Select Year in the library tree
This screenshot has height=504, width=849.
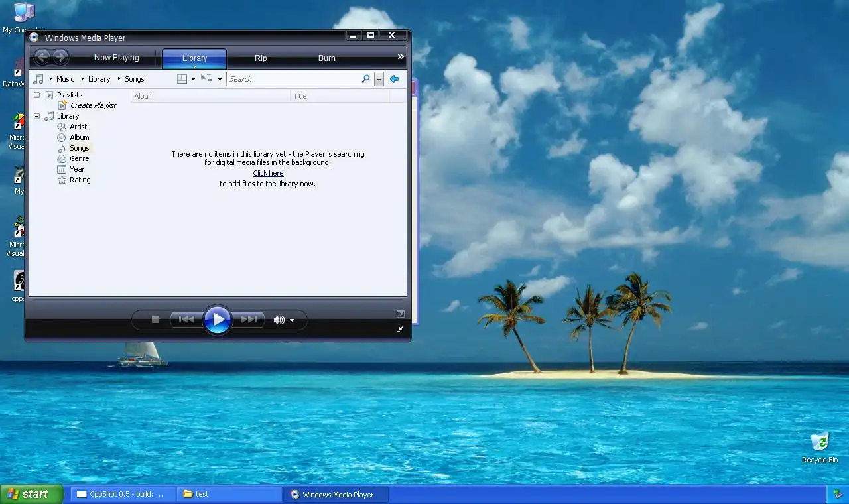tap(77, 169)
